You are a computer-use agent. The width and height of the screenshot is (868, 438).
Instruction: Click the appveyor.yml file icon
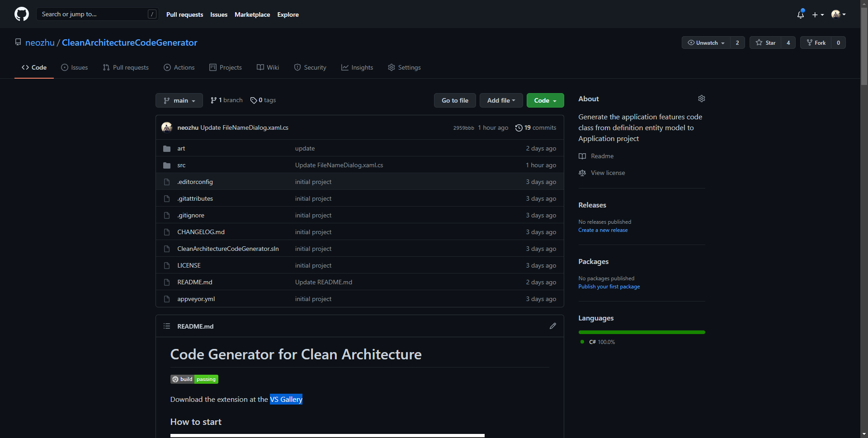coord(167,299)
